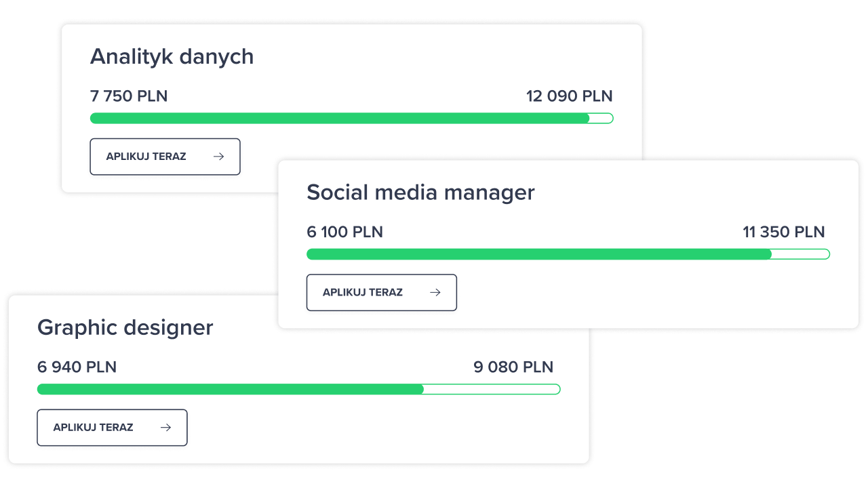The image size is (868, 488).
Task: Select the 6 940 PLN minimum salary label
Action: click(77, 367)
